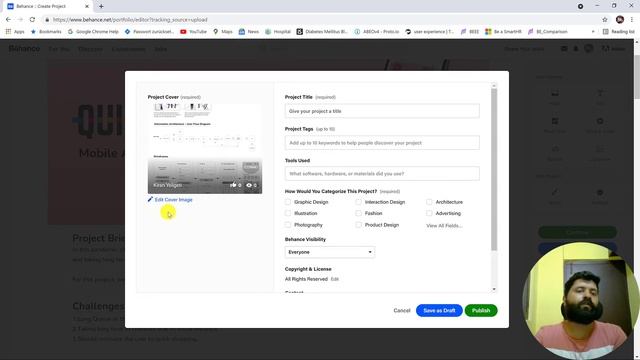Click the Edit Cover Image pencil icon
The width and height of the screenshot is (640, 360).
(x=150, y=200)
